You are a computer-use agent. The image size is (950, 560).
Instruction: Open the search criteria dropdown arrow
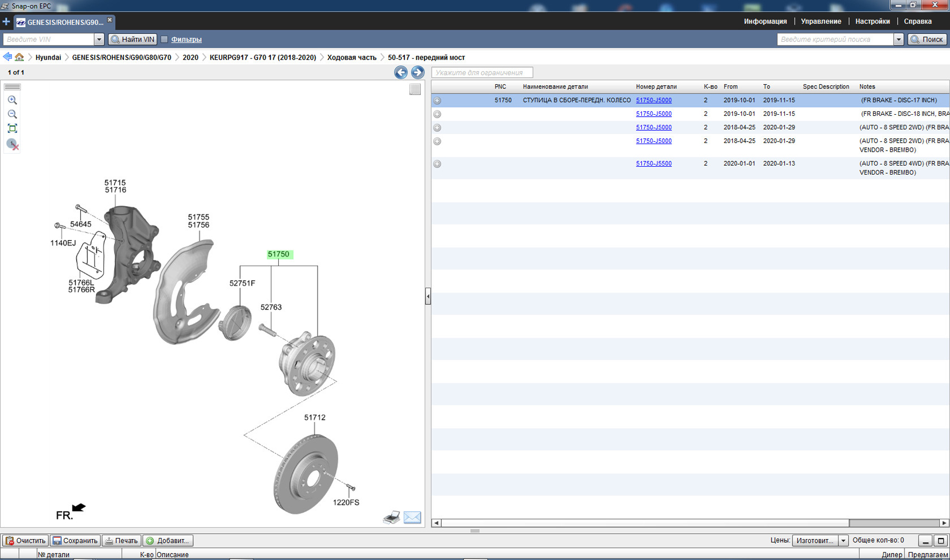tap(899, 39)
